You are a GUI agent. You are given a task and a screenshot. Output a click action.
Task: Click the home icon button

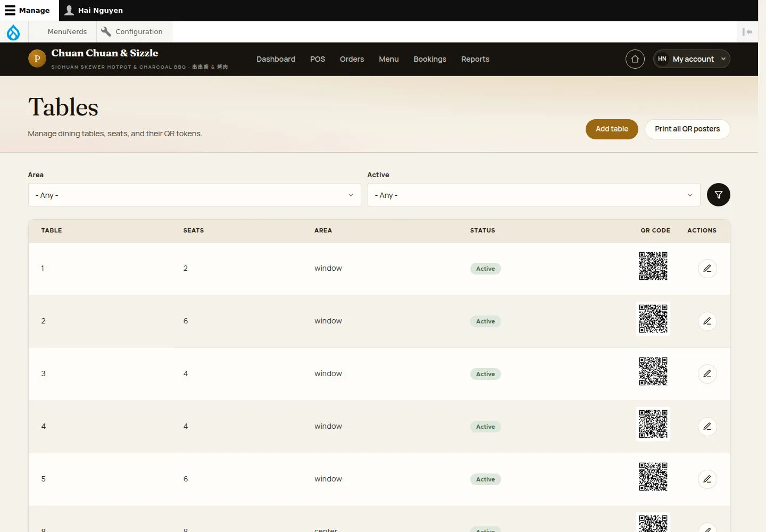tap(635, 59)
